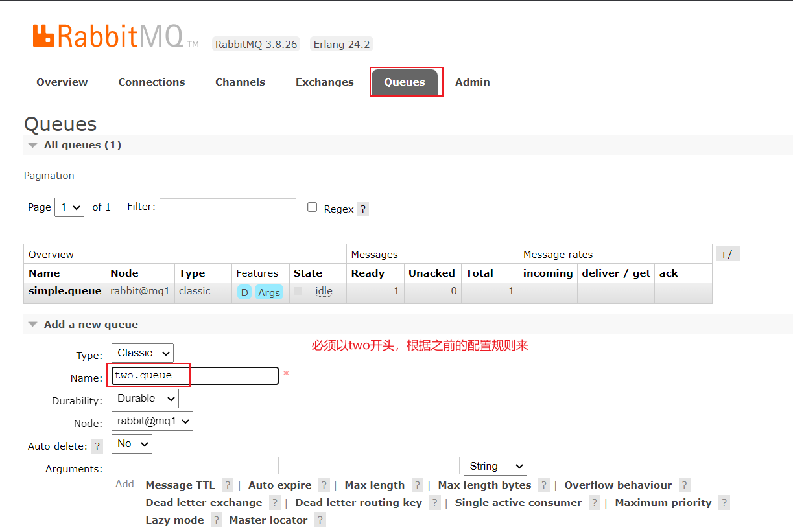Click the Erlang 24.2 version label

coord(342,45)
